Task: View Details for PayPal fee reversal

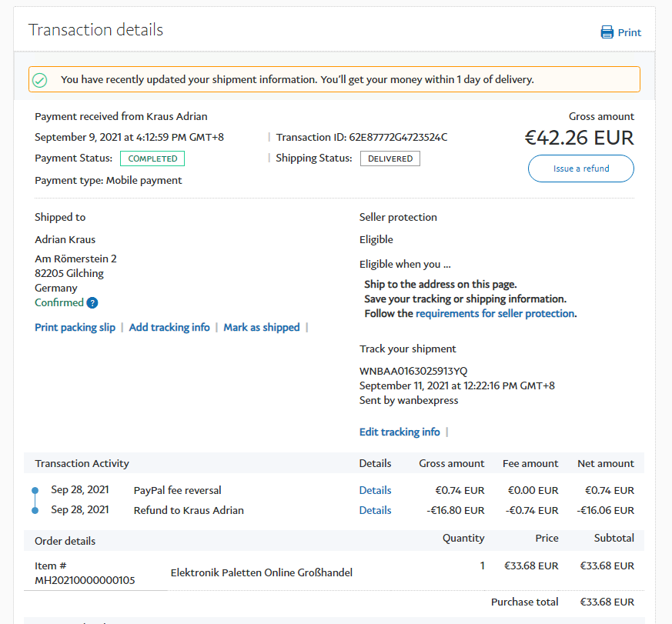Action: coord(375,490)
